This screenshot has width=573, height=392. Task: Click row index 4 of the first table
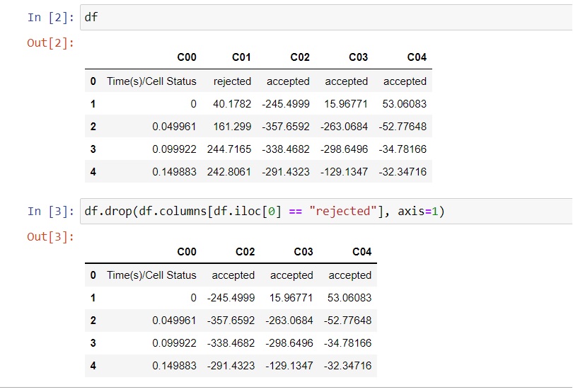[93, 172]
